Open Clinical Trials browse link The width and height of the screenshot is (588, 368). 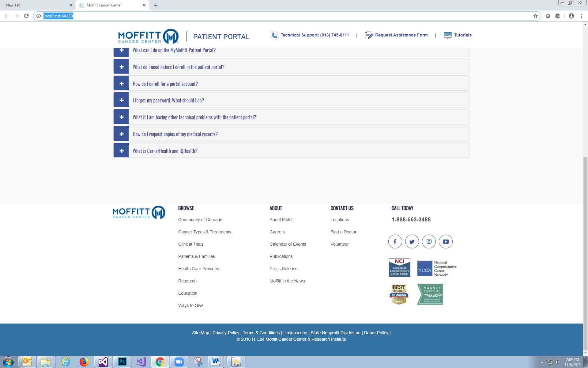pyautogui.click(x=191, y=244)
